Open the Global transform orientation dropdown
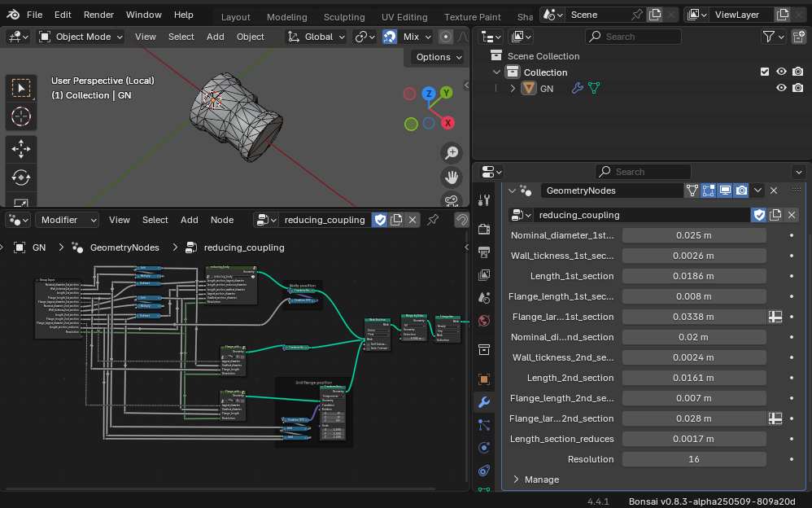This screenshot has height=508, width=812. 316,37
